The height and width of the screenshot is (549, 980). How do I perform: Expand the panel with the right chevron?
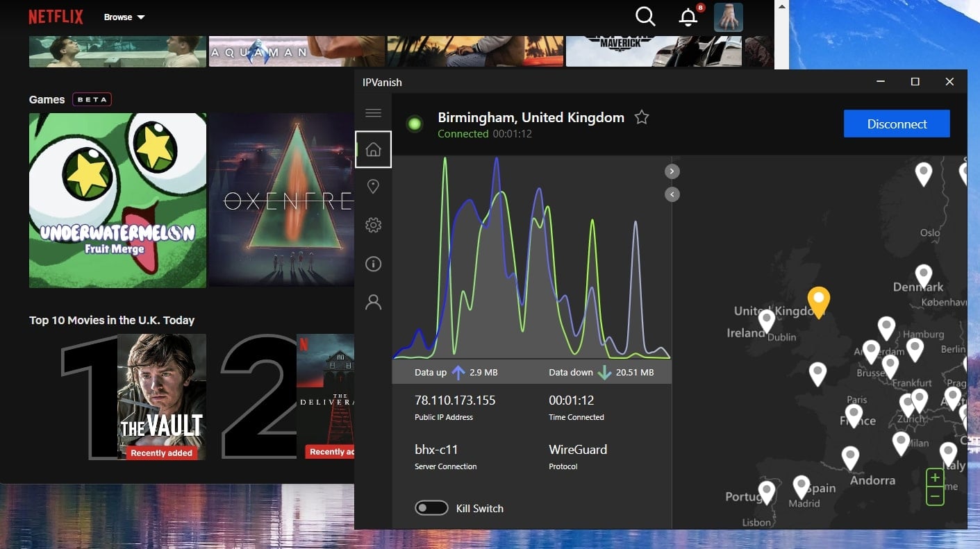coord(672,171)
